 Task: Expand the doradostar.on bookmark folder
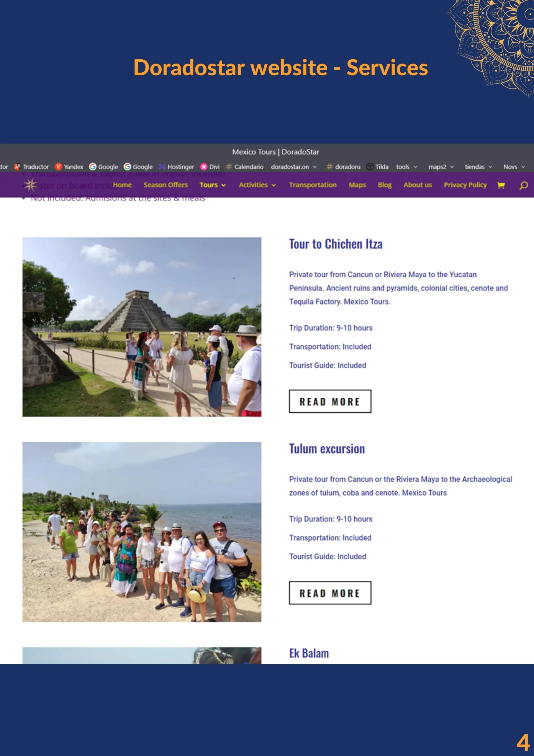tap(294, 167)
